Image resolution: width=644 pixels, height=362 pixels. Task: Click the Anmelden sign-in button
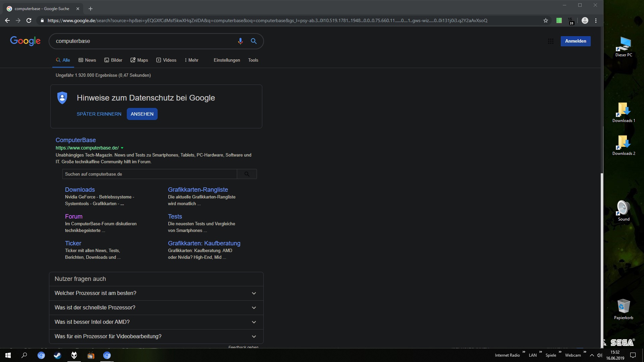tap(576, 41)
